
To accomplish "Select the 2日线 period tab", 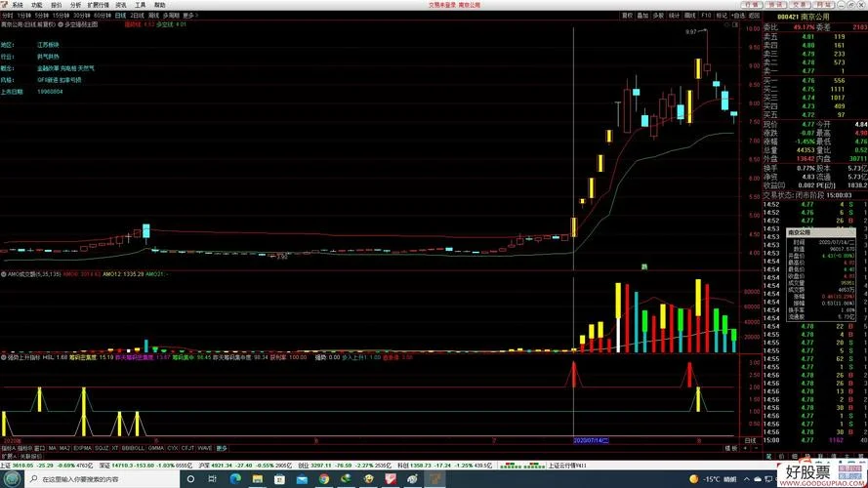I will coord(137,16).
